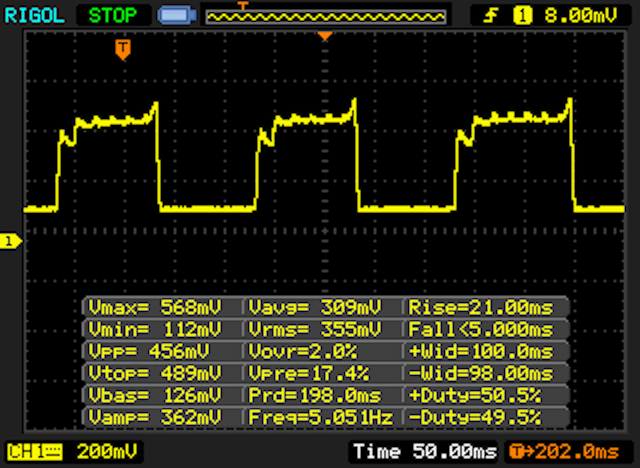Click the orange 202.0ms trigger offset readout

pyautogui.click(x=565, y=452)
